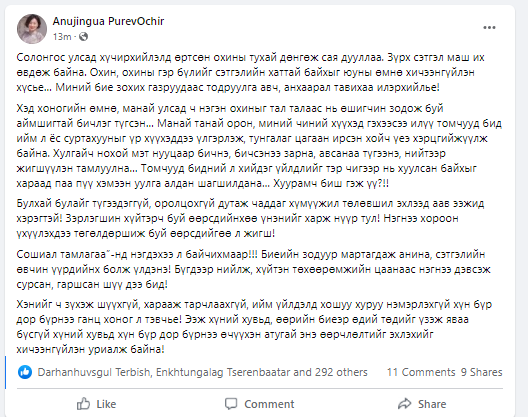Click the public globe privacy icon

coord(83,36)
